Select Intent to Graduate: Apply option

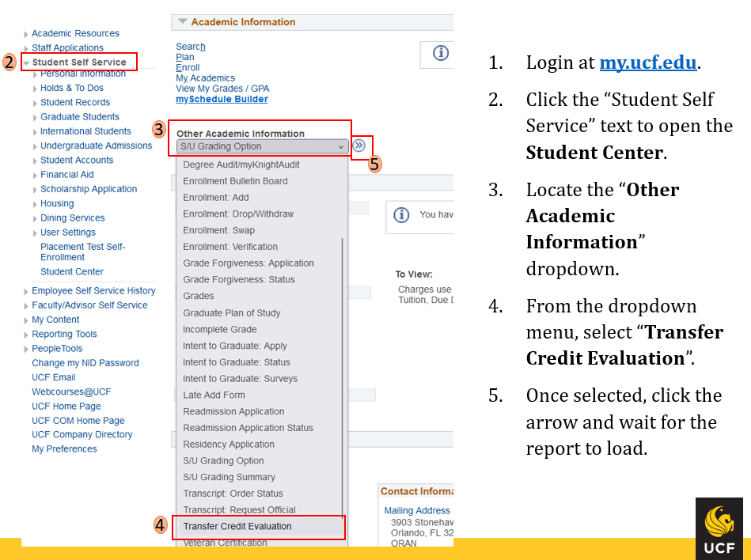click(259, 346)
